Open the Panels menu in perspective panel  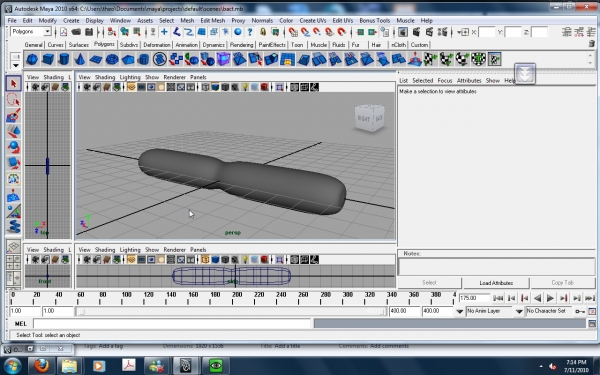coord(198,77)
